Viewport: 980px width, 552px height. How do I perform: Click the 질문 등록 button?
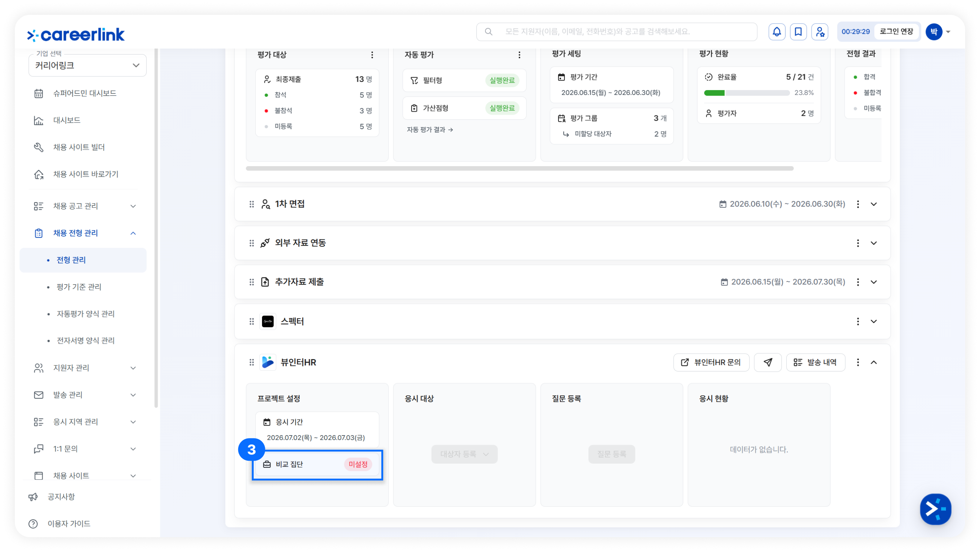[x=612, y=454]
